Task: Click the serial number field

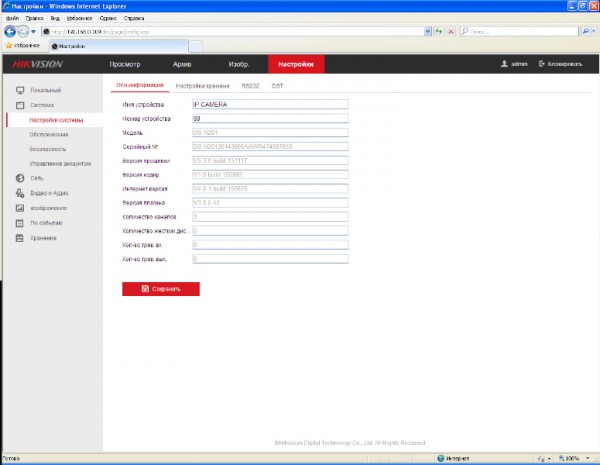Action: tap(270, 147)
